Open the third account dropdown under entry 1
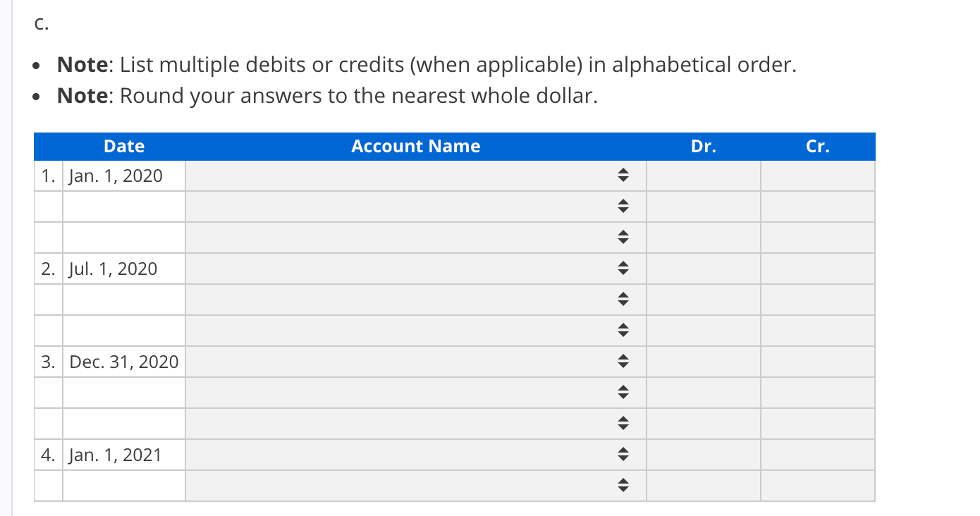The image size is (980, 516). (623, 238)
